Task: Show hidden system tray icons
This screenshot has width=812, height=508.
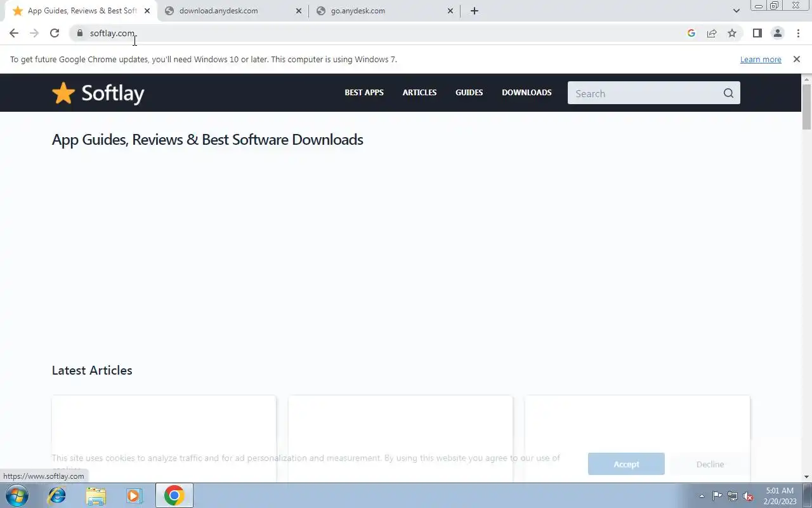Action: point(702,496)
